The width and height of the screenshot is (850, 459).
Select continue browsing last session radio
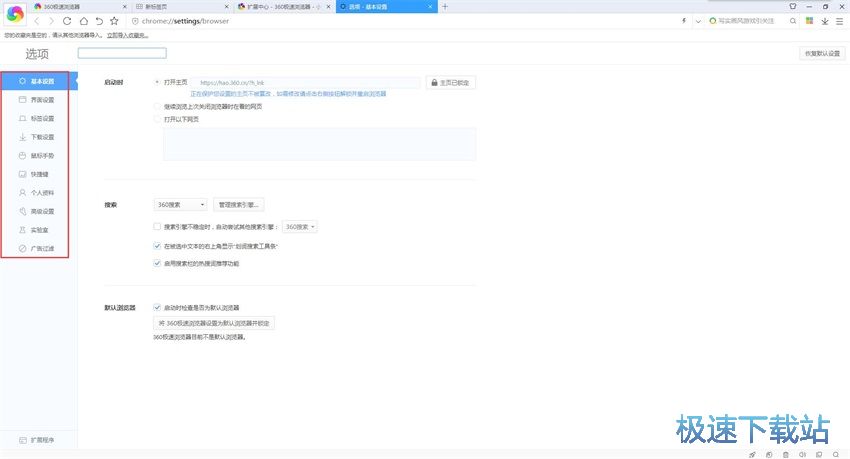point(157,107)
